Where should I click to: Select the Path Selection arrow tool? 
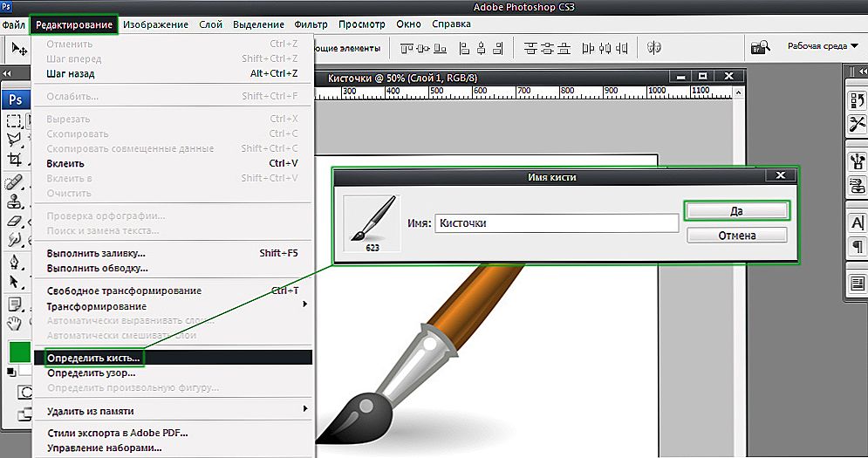[14, 281]
